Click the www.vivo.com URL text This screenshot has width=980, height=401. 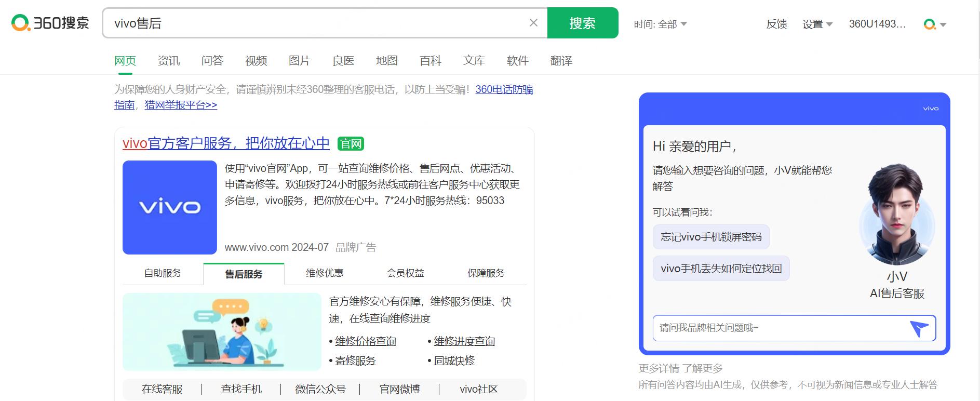(258, 247)
